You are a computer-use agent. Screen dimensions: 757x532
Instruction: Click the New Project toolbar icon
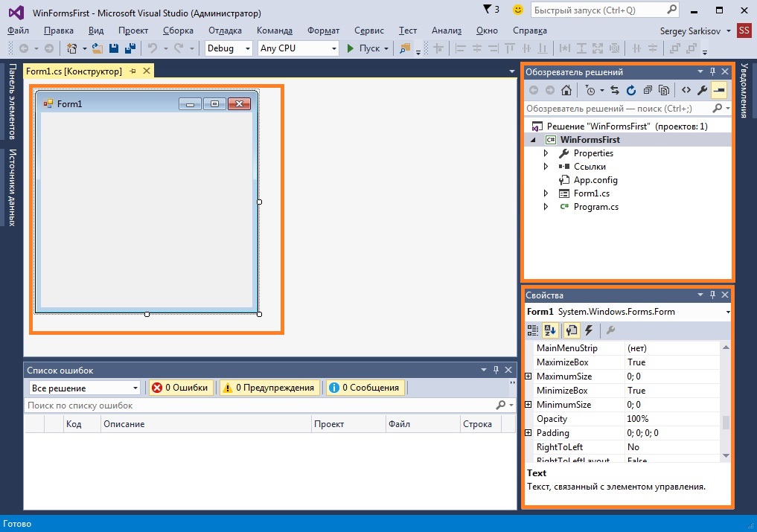[72, 48]
